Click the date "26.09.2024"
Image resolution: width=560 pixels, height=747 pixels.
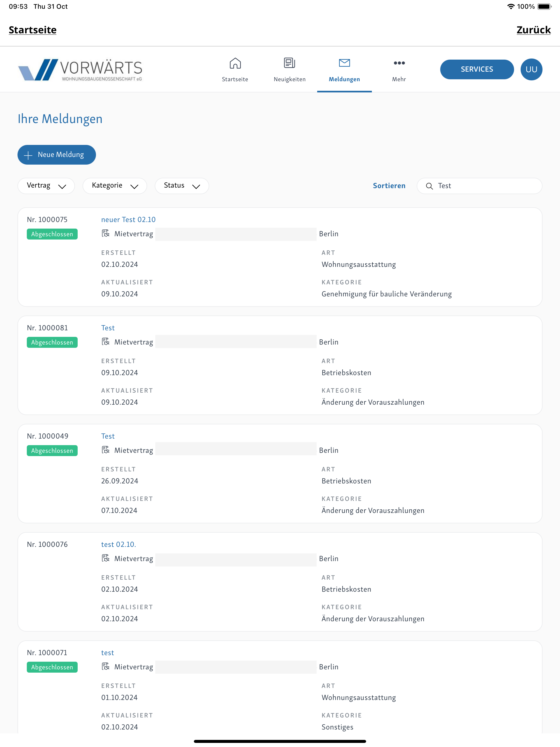[119, 481]
